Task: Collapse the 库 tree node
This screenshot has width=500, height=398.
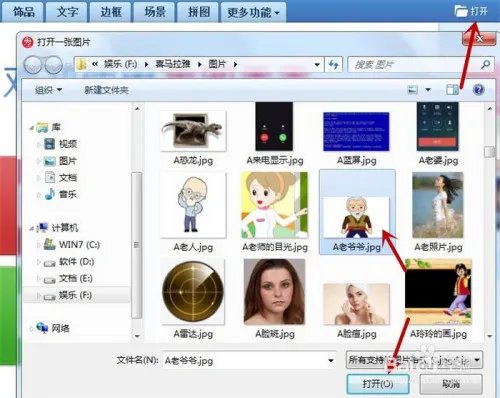Action: [32, 128]
